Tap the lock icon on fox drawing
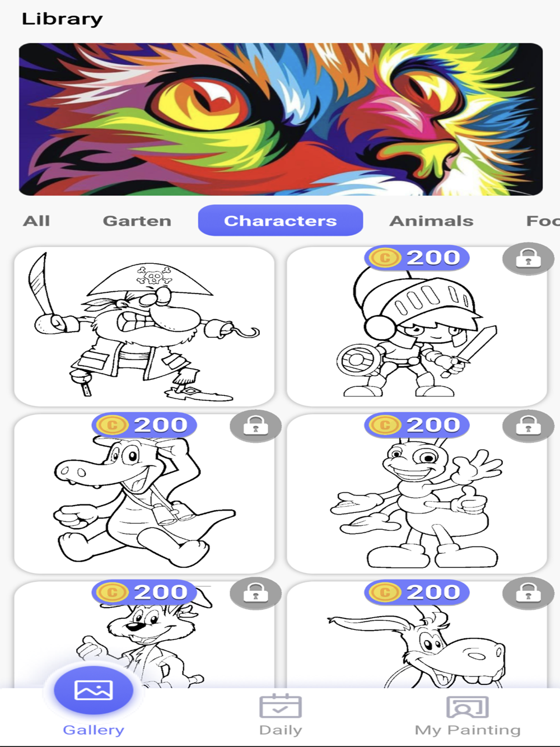560x747 pixels. 255,593
